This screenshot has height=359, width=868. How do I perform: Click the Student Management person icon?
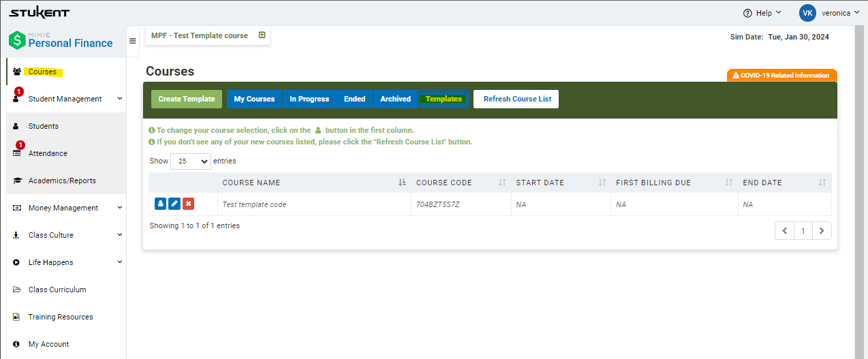[16, 99]
